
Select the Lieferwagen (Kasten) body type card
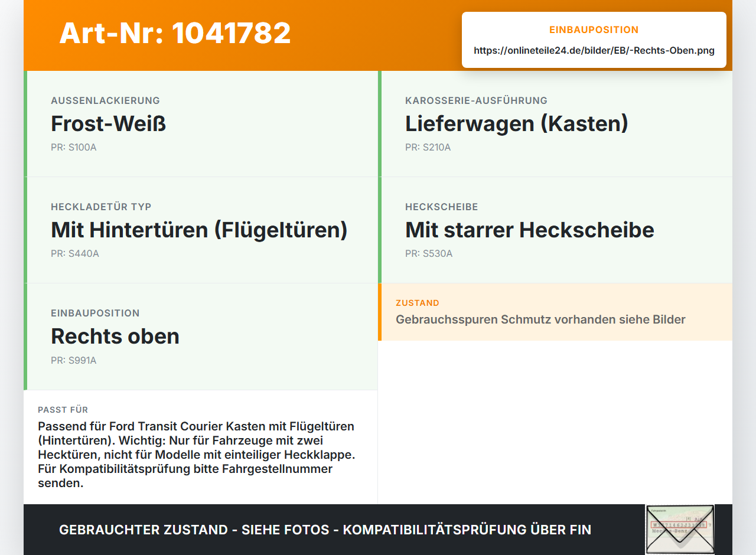[x=555, y=124]
